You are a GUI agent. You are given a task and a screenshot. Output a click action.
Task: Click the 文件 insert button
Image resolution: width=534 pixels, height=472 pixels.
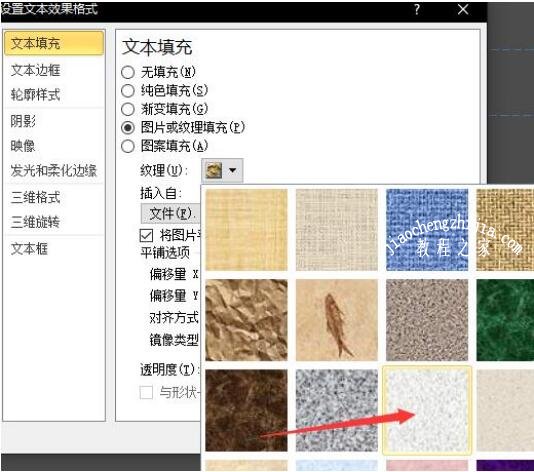pyautogui.click(x=171, y=214)
